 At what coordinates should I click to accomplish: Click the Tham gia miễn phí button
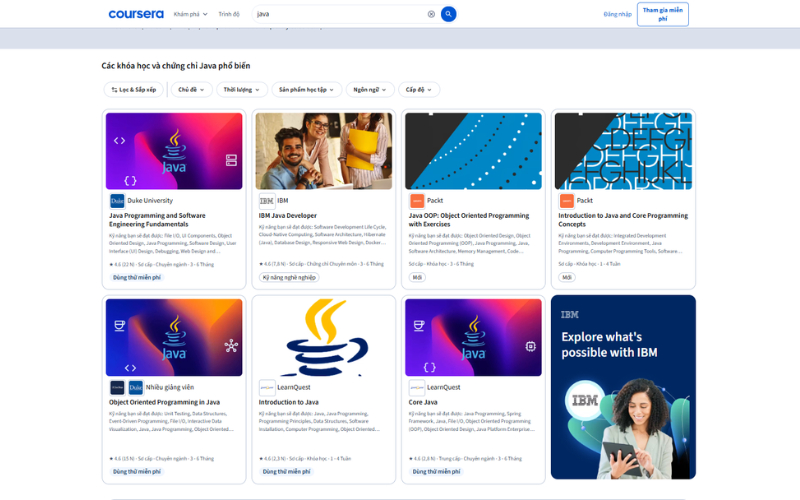click(662, 14)
